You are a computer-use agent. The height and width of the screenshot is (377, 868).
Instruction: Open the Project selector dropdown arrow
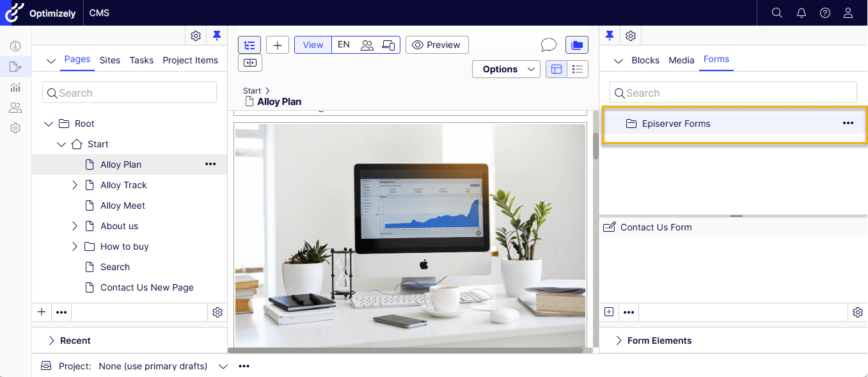point(223,366)
